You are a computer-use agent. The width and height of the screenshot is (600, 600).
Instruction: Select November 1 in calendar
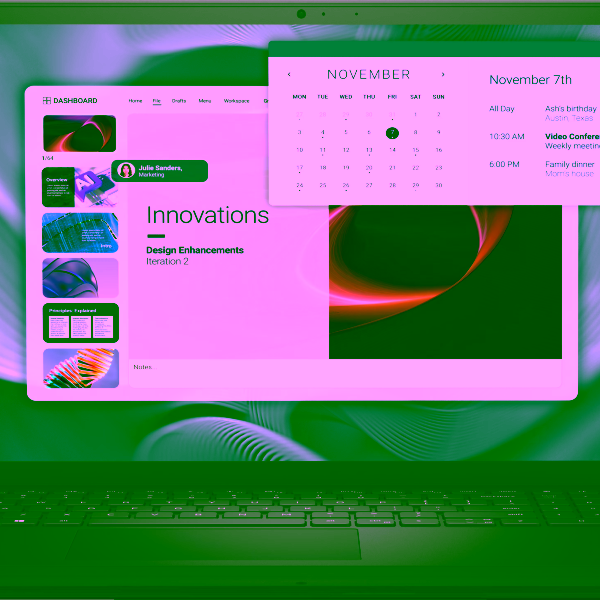(x=416, y=114)
